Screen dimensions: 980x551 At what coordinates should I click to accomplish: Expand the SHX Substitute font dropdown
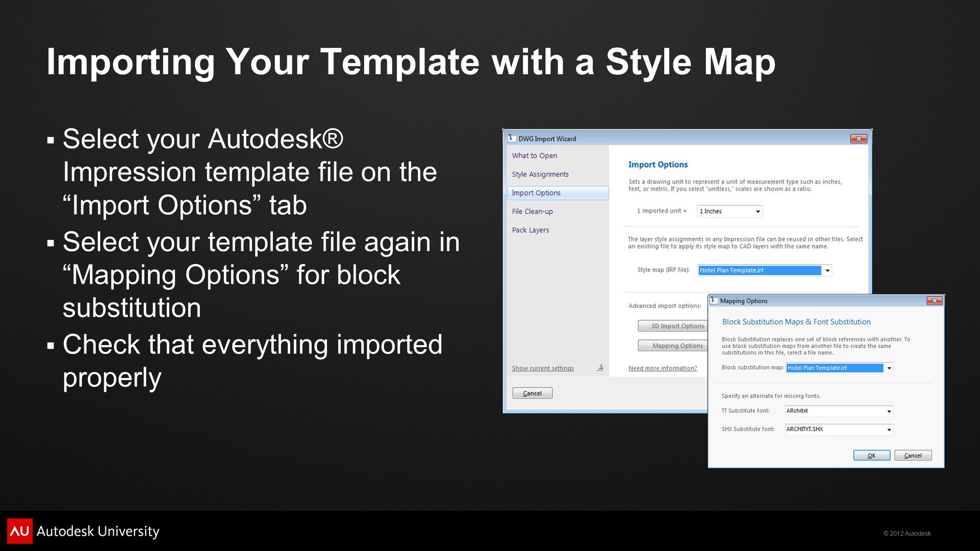click(889, 430)
